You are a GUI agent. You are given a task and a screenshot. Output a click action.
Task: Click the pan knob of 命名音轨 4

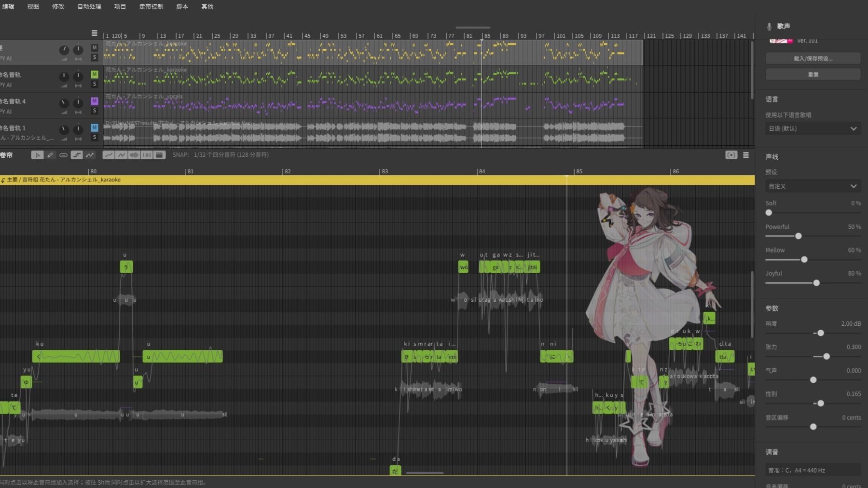[78, 103]
